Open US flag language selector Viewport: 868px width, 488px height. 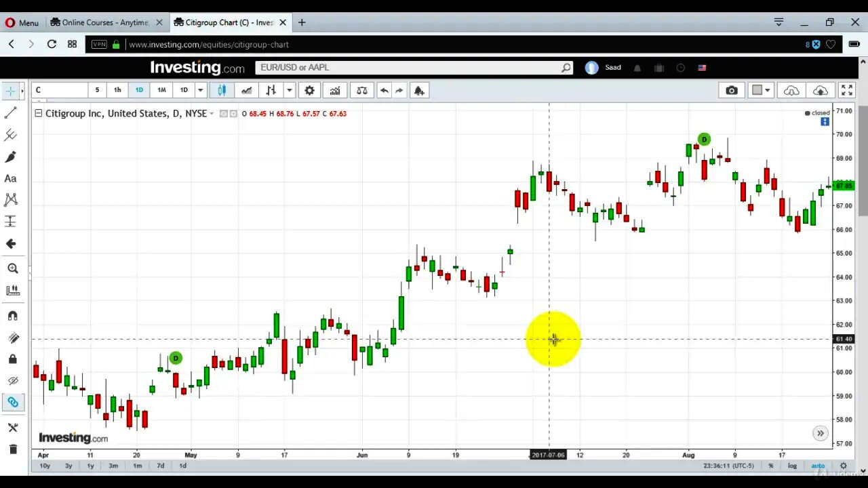(702, 68)
